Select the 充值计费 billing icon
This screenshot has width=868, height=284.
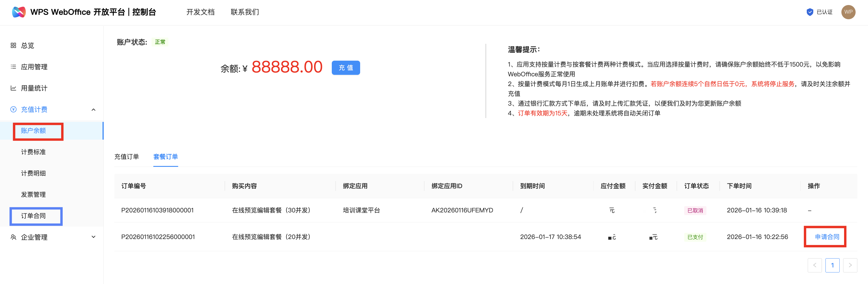pyautogui.click(x=14, y=109)
